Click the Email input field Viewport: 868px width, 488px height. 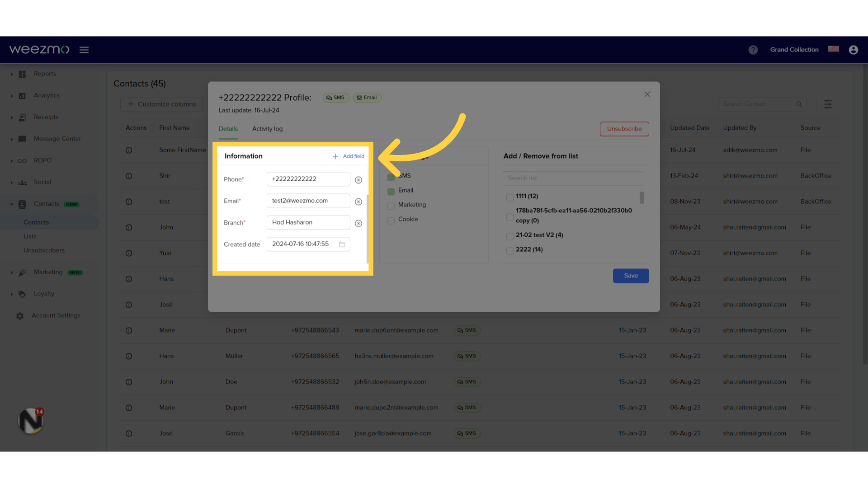point(308,201)
